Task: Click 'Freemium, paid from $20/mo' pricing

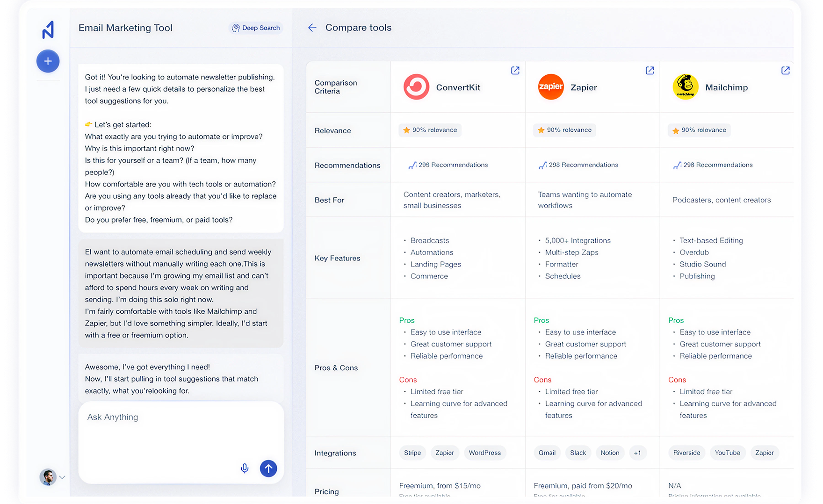Action: [x=583, y=486]
